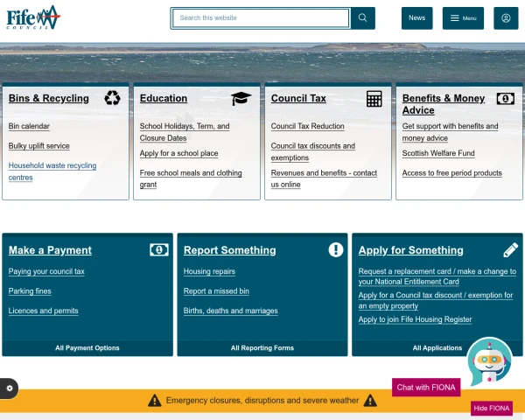Open Scottish Welfare Fund link
The height and width of the screenshot is (420, 525).
(x=438, y=153)
